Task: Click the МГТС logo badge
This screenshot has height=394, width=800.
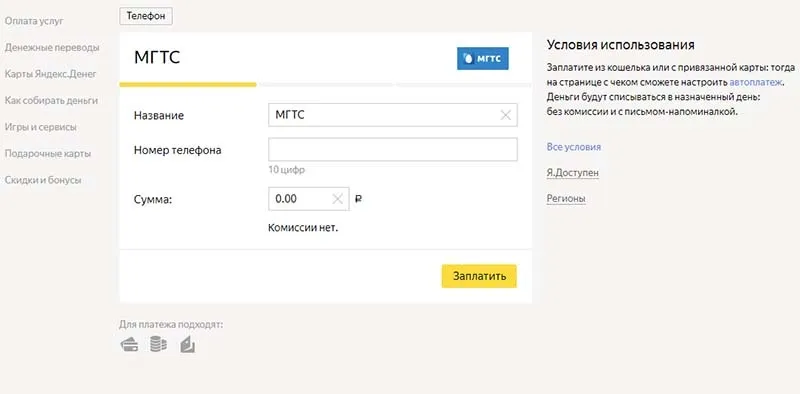Action: tap(483, 59)
